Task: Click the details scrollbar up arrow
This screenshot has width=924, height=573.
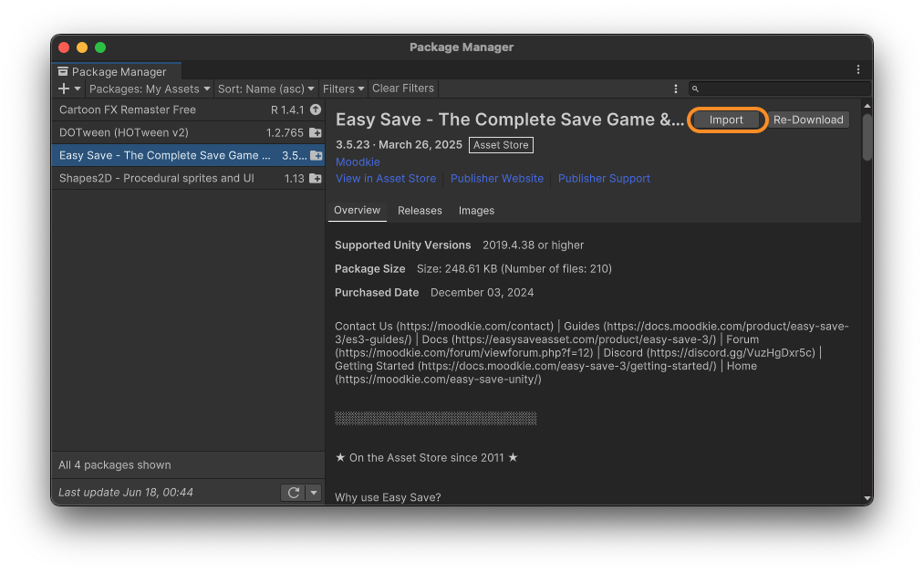Action: coord(867,106)
